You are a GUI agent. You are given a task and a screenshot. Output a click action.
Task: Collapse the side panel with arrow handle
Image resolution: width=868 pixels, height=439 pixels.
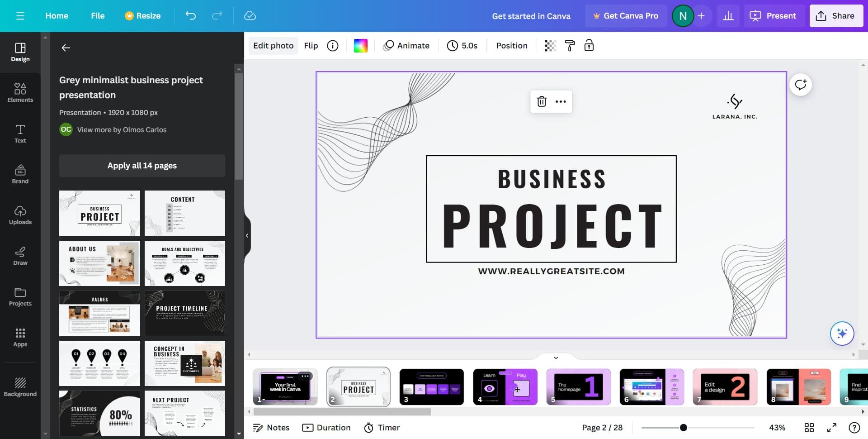click(x=247, y=235)
